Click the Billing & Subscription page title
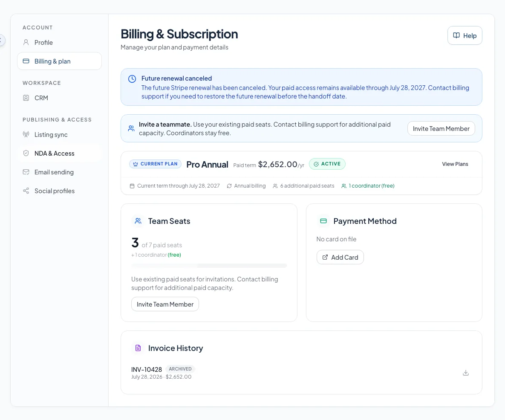This screenshot has width=505, height=420. coord(179,34)
